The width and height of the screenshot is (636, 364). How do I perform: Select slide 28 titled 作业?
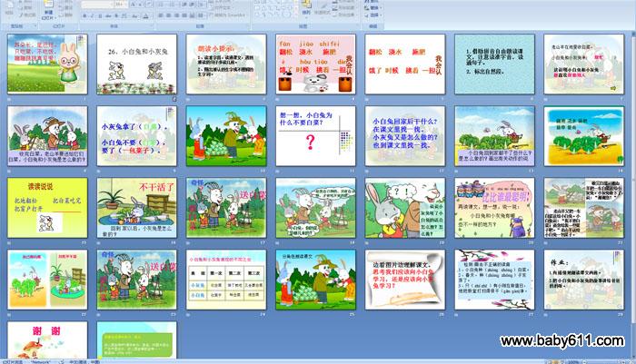tap(583, 280)
